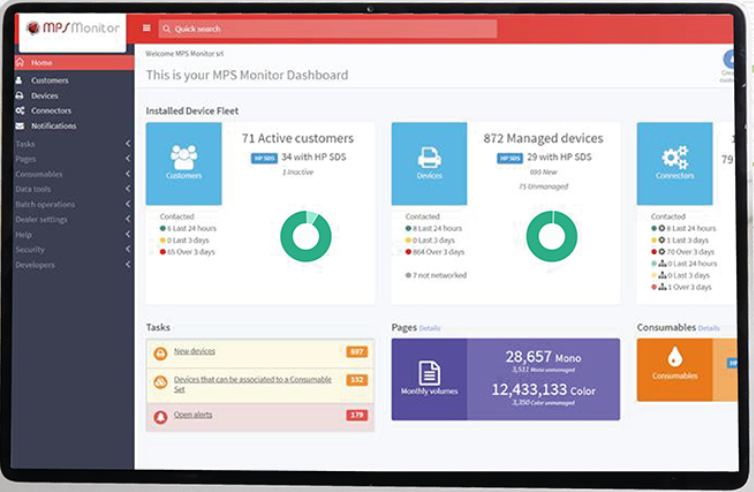
Task: Click customers '65 Over 3 days' entry
Action: [x=188, y=252]
